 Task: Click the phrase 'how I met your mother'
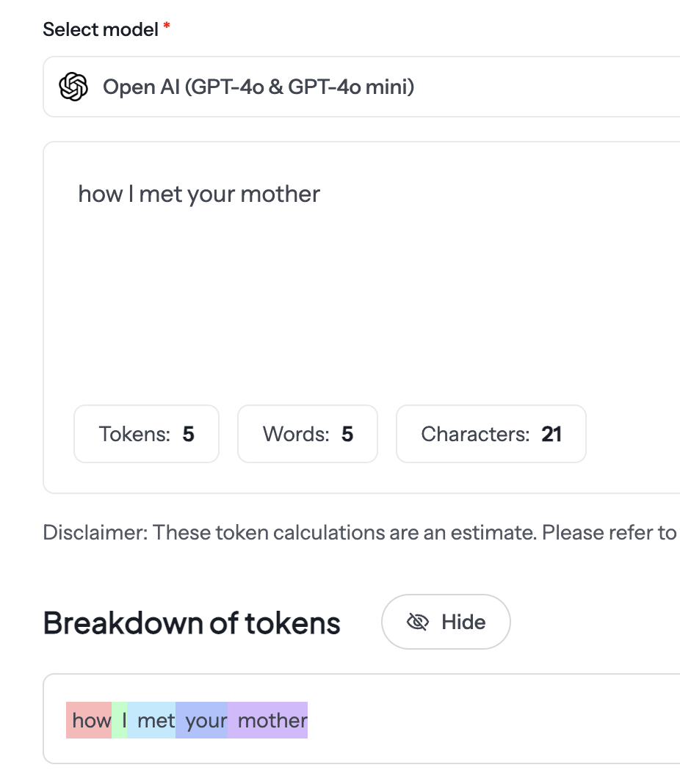pos(199,194)
